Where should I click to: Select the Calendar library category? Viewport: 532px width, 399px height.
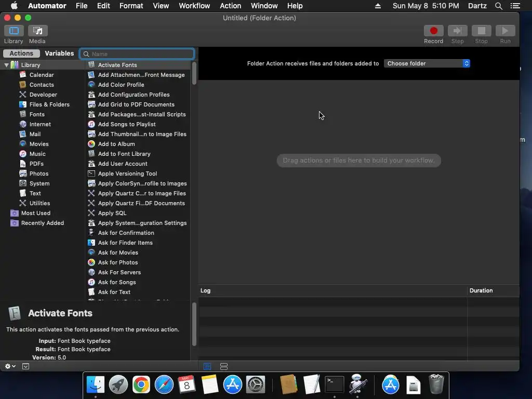tap(42, 75)
